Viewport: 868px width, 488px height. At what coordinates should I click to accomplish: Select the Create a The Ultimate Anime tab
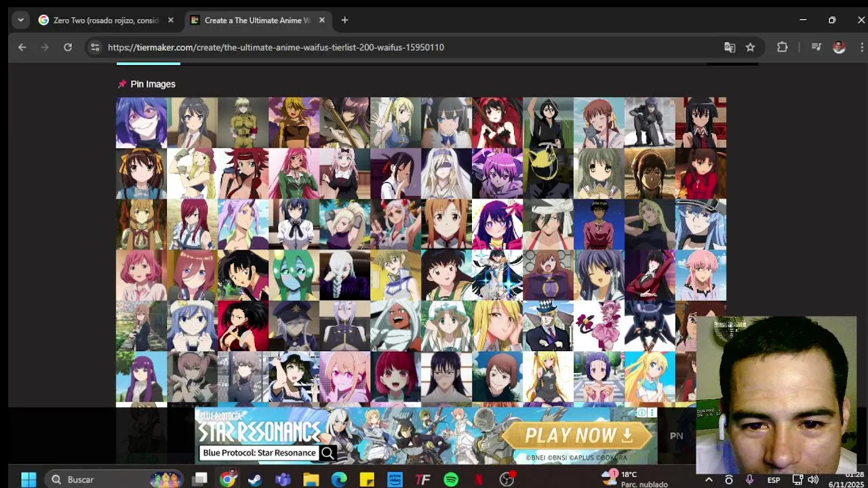point(257,20)
